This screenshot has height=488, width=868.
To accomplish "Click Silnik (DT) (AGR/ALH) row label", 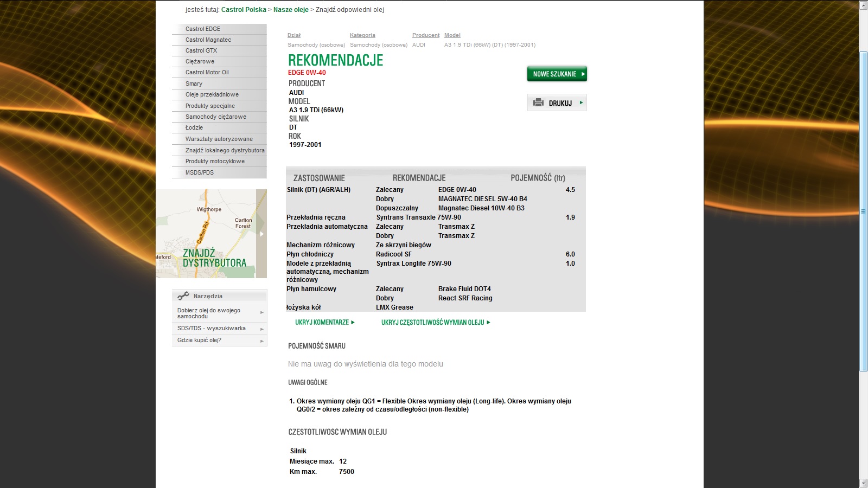I will 318,190.
